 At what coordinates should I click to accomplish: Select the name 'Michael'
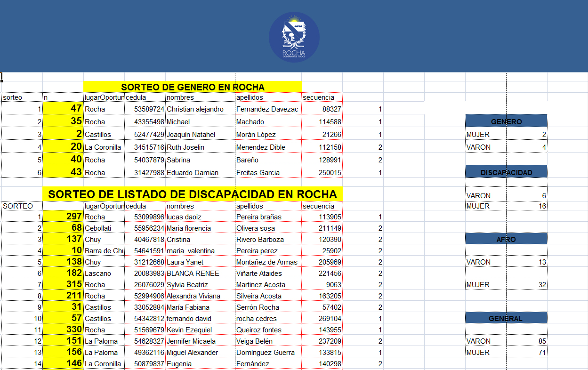point(178,121)
